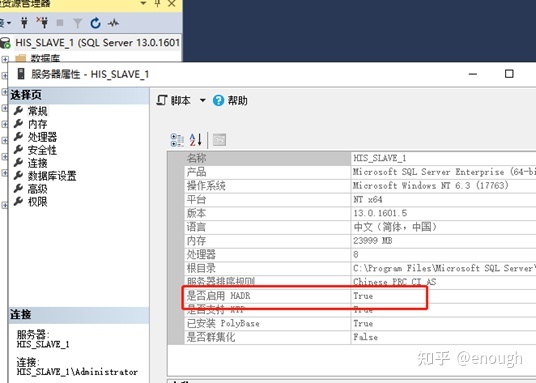This screenshot has height=383, width=536.
Task: Select the 权限 page
Action: (38, 202)
